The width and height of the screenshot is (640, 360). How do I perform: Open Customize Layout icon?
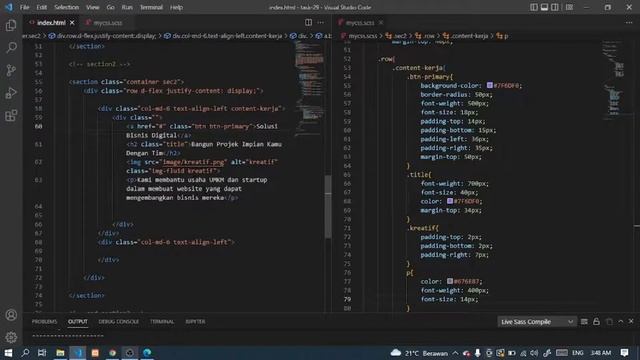[569, 7]
